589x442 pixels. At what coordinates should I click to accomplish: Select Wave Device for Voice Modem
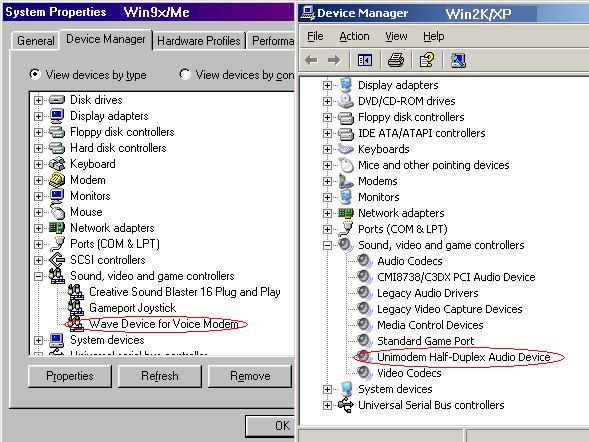pyautogui.click(x=164, y=324)
